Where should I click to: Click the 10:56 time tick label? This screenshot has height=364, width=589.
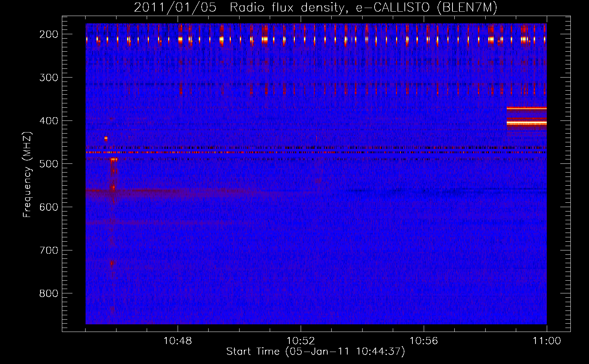424,341
